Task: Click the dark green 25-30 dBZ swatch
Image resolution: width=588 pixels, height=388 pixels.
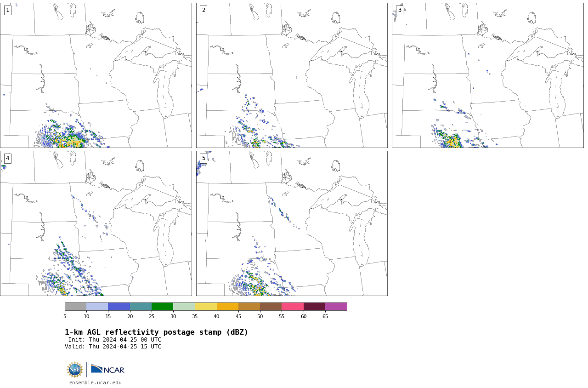Action: pyautogui.click(x=162, y=307)
